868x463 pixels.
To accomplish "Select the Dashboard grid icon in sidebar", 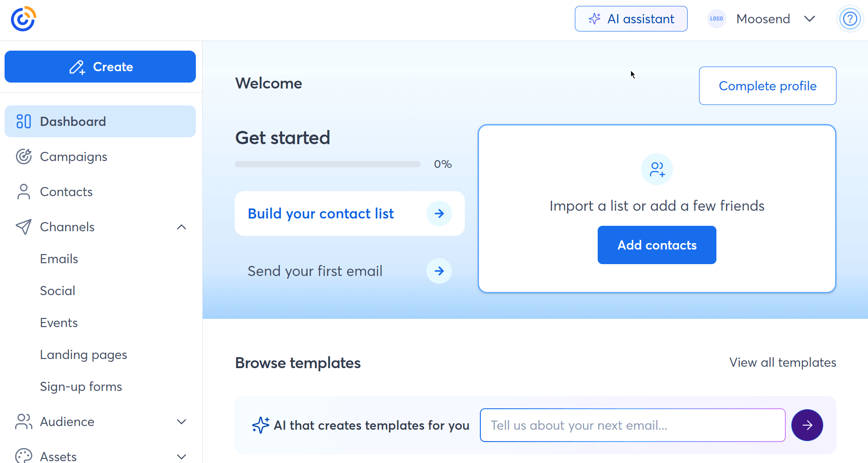I will click(23, 121).
